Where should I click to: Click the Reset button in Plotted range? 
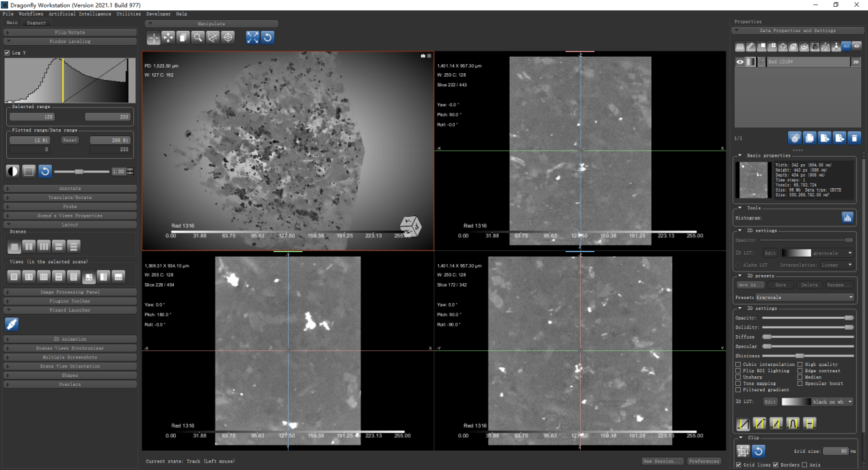(x=69, y=140)
